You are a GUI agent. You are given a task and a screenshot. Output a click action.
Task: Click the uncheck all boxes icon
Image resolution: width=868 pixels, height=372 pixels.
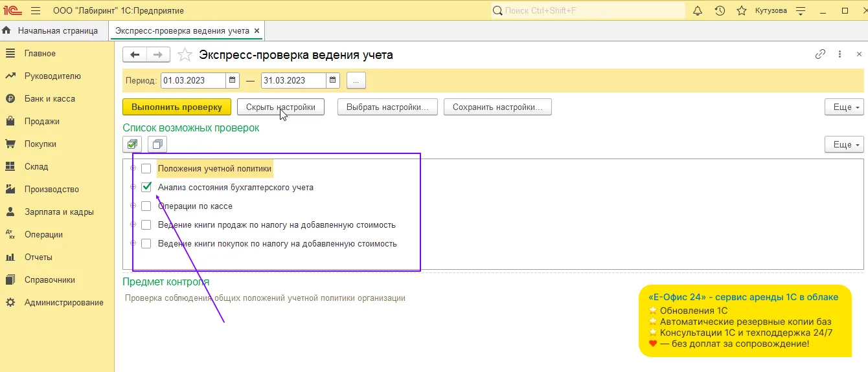point(157,144)
